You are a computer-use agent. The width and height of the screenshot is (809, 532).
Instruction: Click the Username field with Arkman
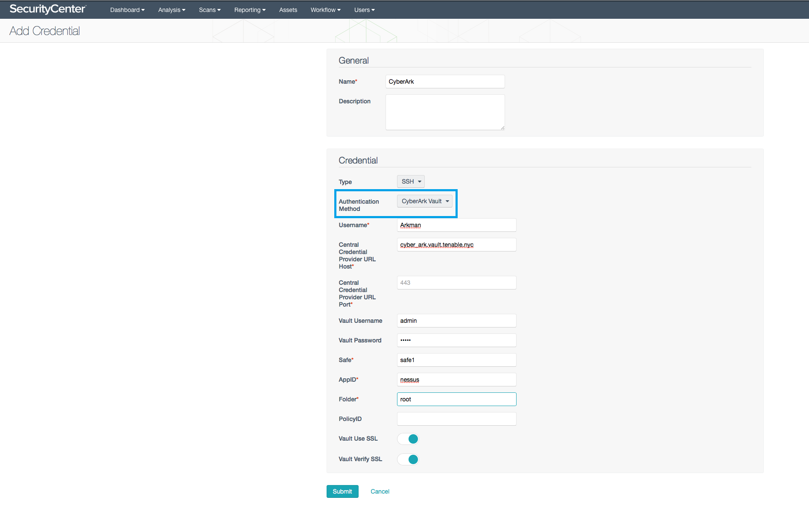coord(457,225)
